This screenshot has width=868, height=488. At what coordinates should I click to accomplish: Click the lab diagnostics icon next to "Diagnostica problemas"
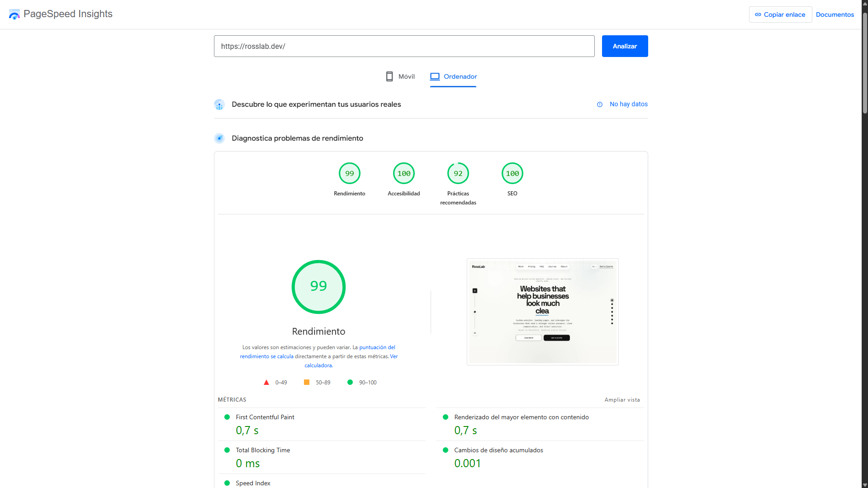click(220, 138)
